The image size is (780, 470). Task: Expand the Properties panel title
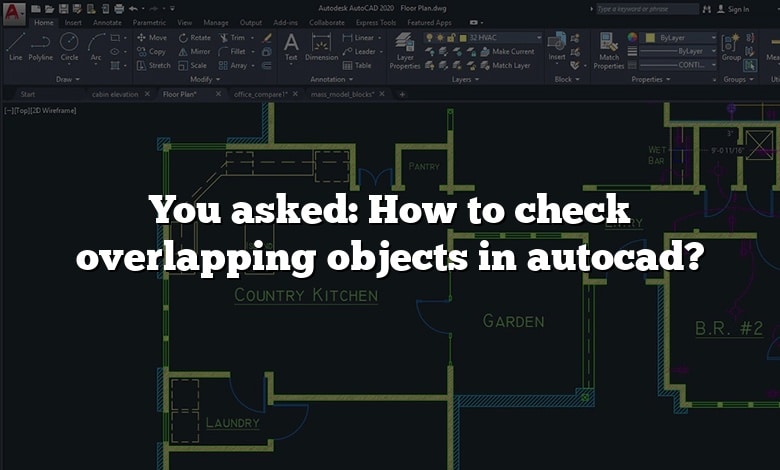point(651,79)
